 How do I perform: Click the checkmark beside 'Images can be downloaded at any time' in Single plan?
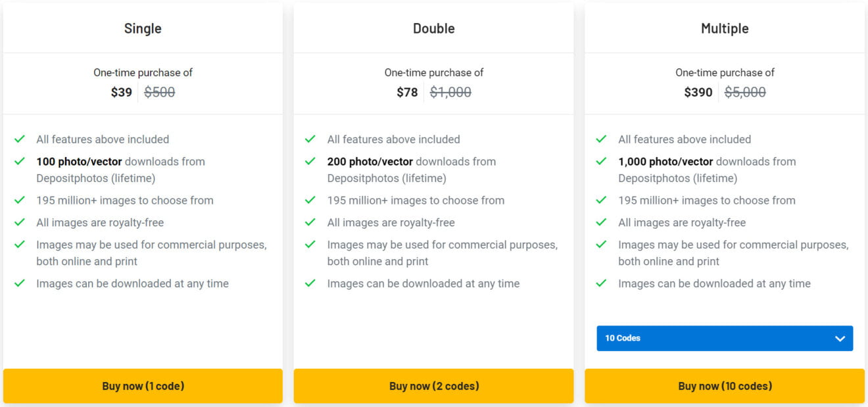point(19,283)
